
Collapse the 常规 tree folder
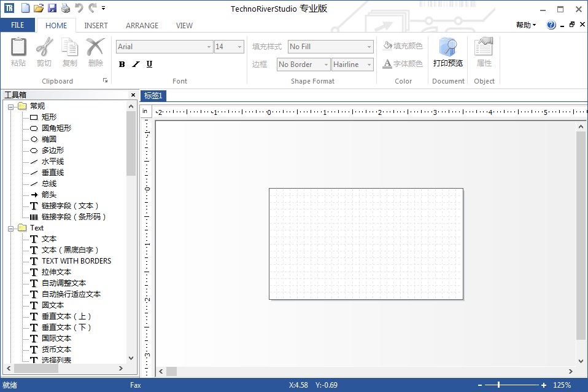point(11,106)
